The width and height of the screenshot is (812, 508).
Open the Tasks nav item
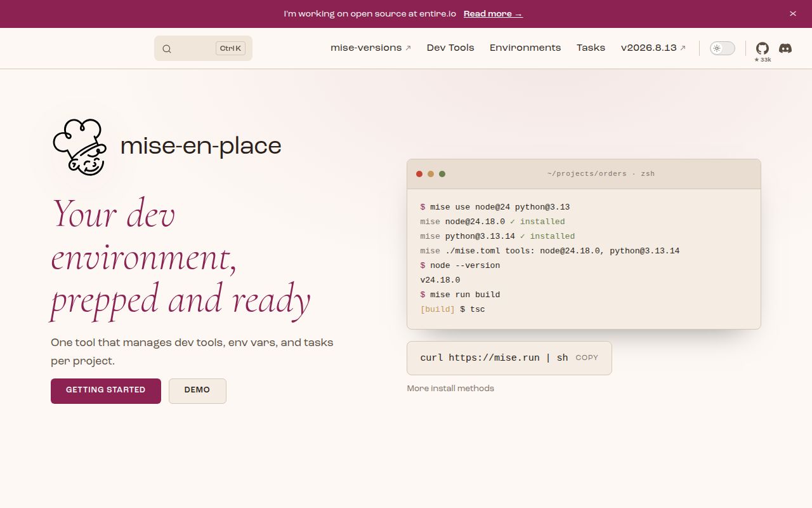(591, 48)
